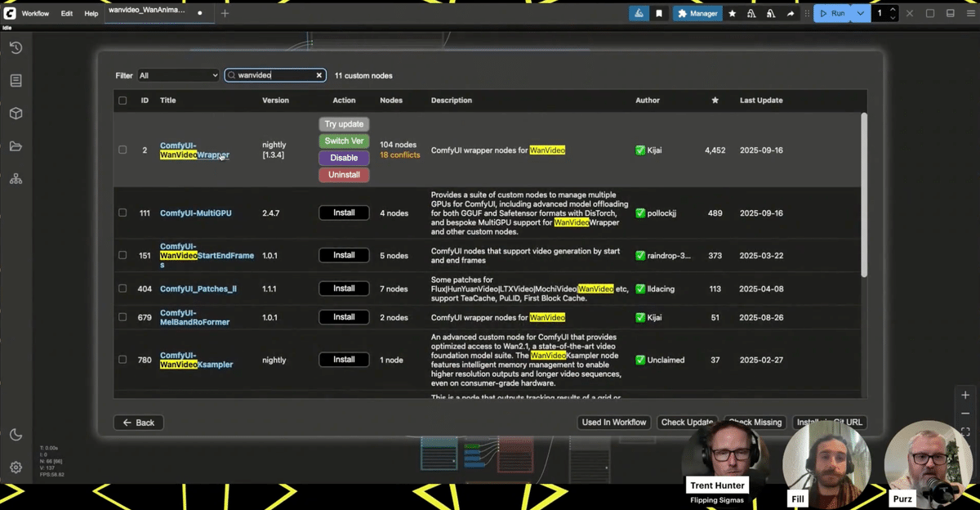Expand the Run button dropdown arrow
This screenshot has width=980, height=510.
click(860, 13)
